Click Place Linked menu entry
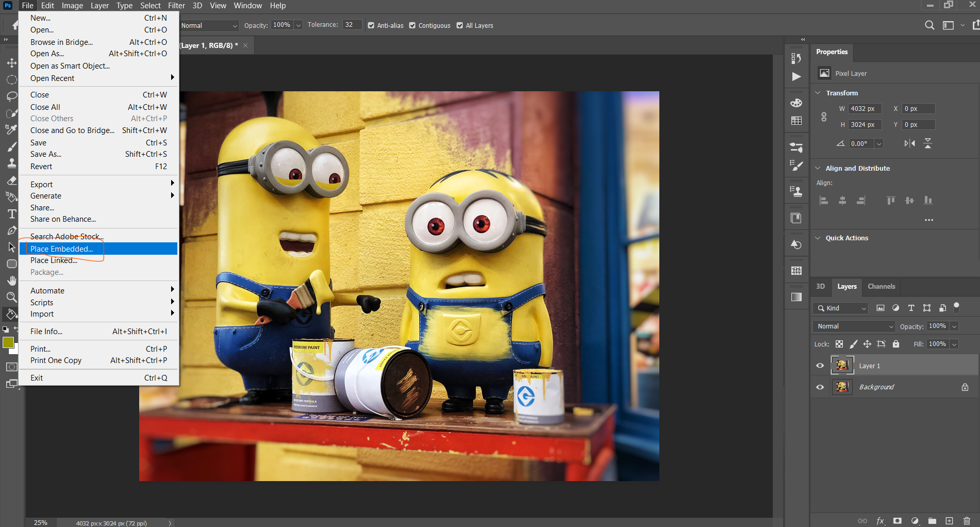The height and width of the screenshot is (527, 980). click(98, 260)
